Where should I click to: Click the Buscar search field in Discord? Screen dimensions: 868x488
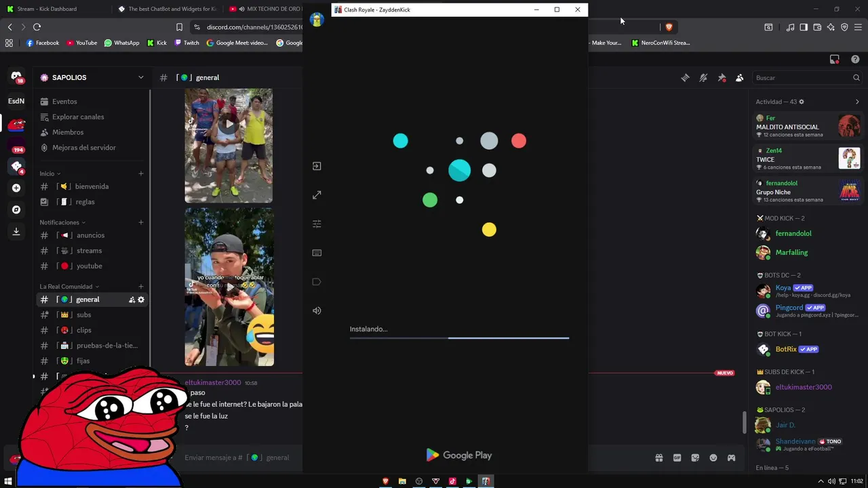pos(807,78)
